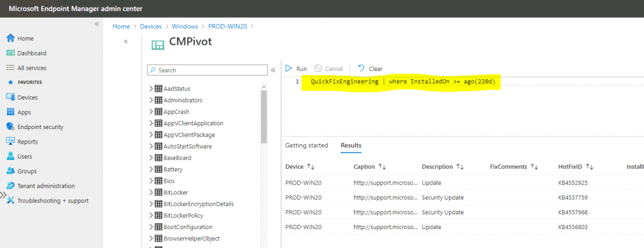Select the BitLocker entity label
The width and height of the screenshot is (644, 248).
click(175, 192)
